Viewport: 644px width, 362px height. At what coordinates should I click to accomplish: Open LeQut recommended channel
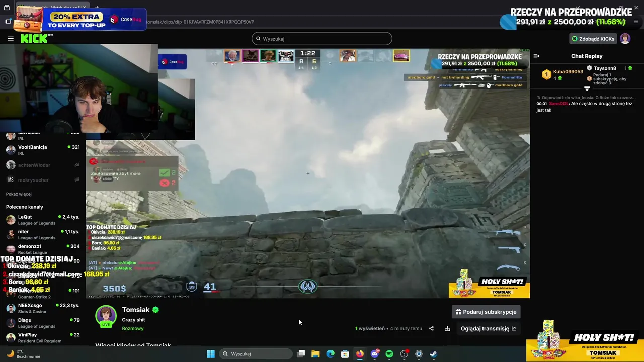[x=43, y=220]
